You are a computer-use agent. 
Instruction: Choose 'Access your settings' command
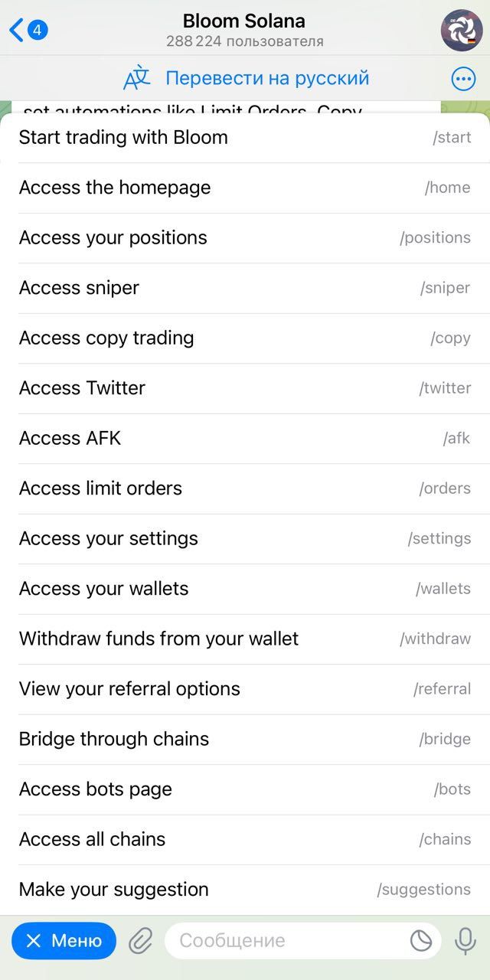pyautogui.click(x=245, y=538)
